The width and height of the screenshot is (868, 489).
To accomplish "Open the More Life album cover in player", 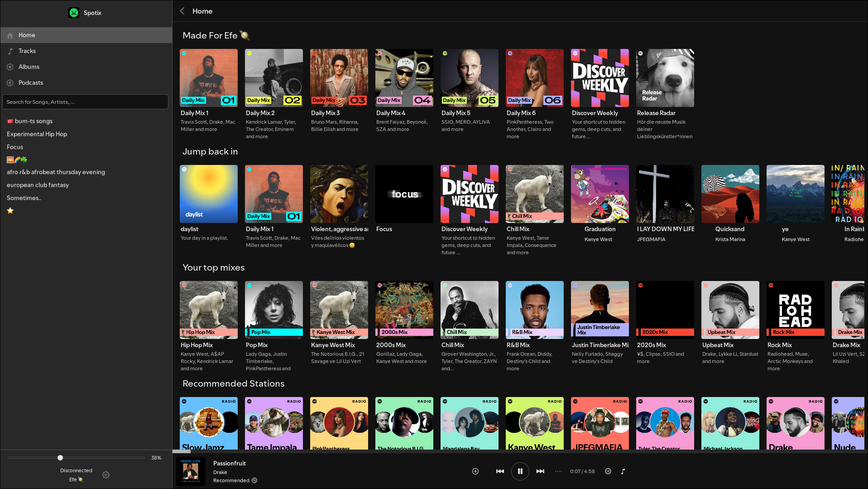I will [191, 471].
